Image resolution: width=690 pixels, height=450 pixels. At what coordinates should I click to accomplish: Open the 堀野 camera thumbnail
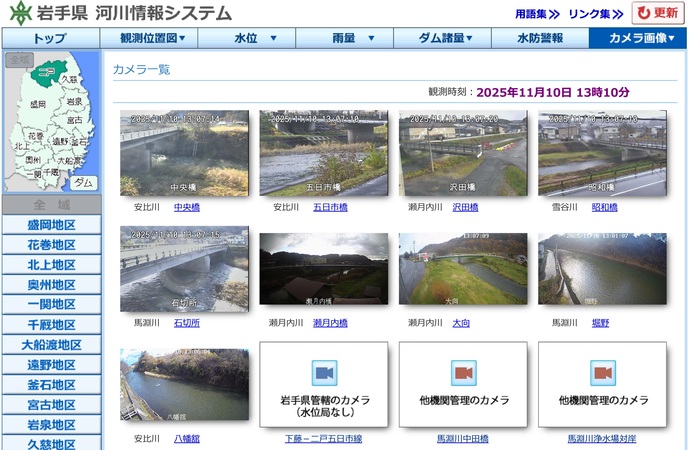coord(602,269)
